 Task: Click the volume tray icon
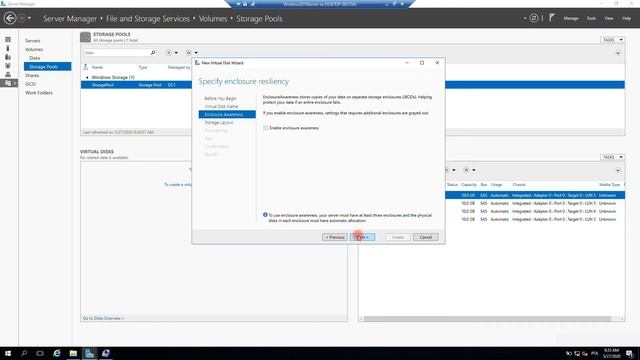585,353
